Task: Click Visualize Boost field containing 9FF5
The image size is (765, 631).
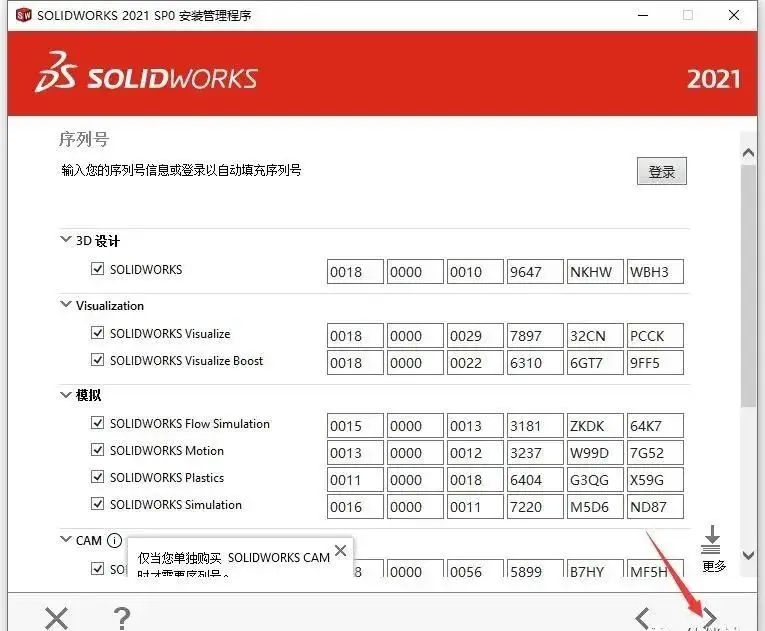Action: [x=655, y=363]
